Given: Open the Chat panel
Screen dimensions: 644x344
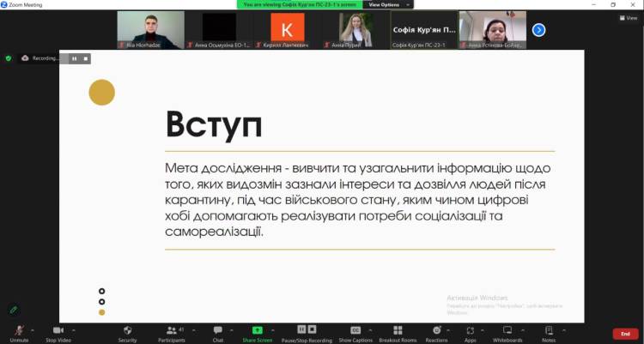Looking at the screenshot, I should [218, 331].
